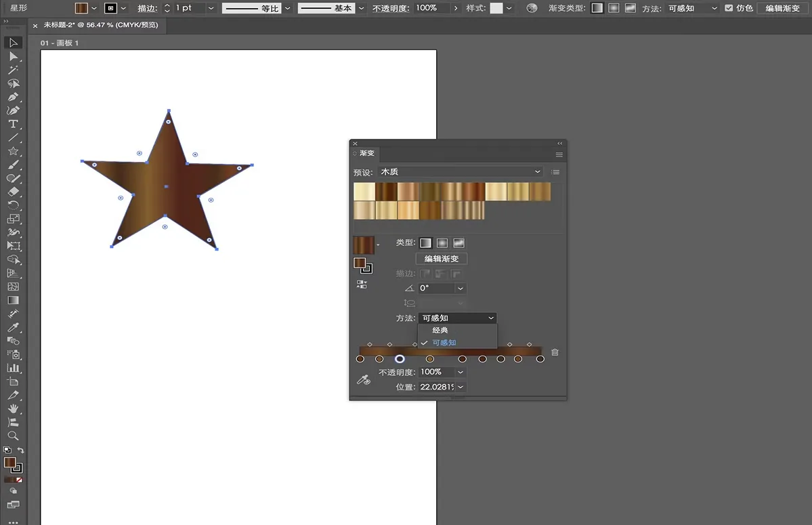Viewport: 812px width, 525px height.
Task: Select 经典 from the method menu
Action: coord(440,330)
